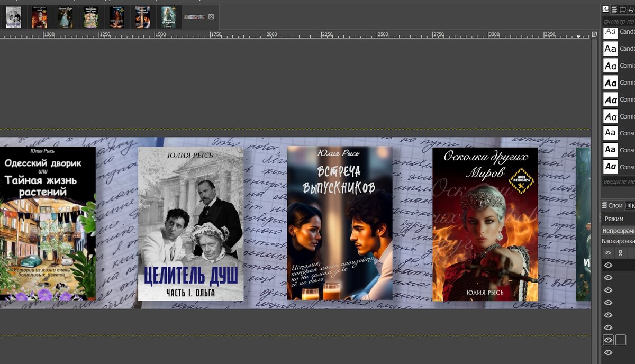The image size is (635, 364).
Task: Focus the font tag entry field below the list
Action: point(619,181)
